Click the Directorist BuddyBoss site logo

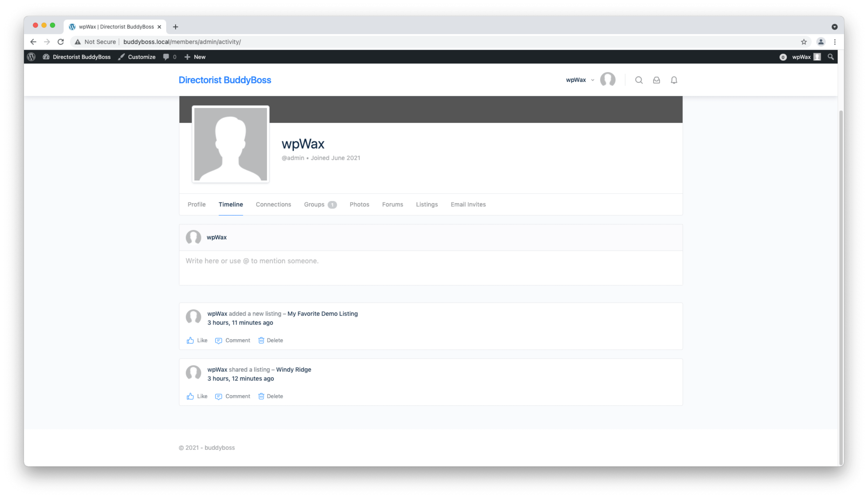coord(224,80)
